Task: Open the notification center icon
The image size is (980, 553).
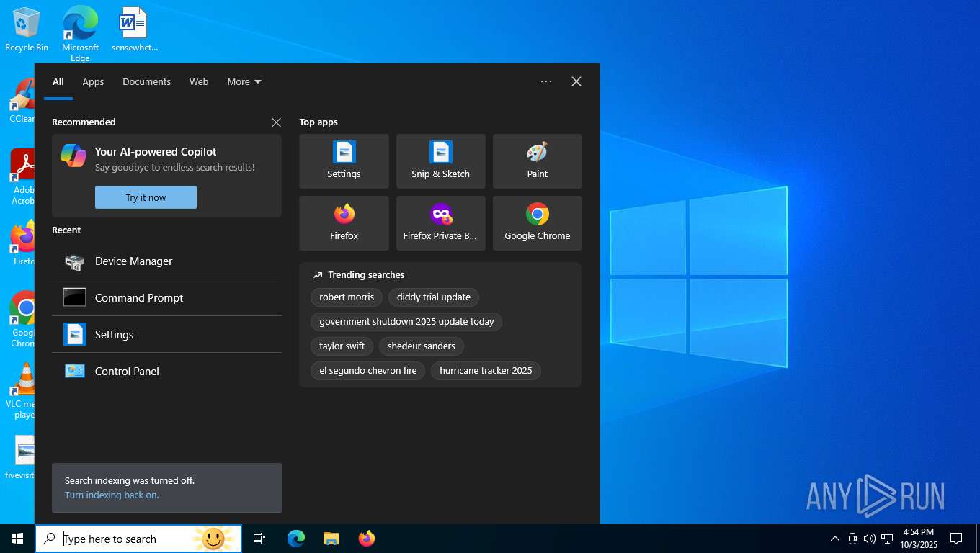Action: [956, 539]
